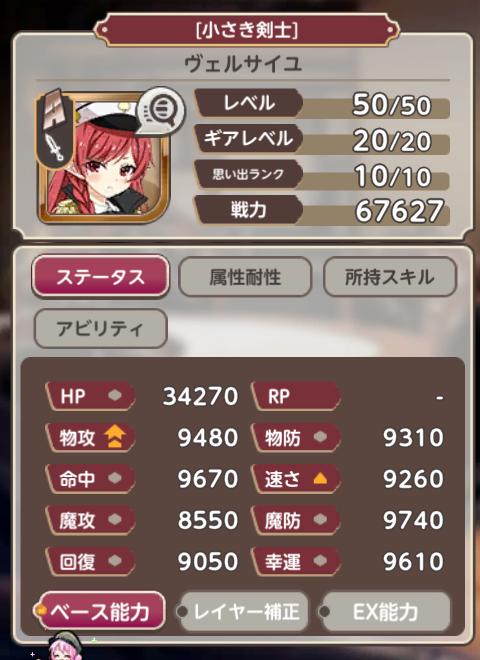Tap the gray dot beside 物防
The width and height of the screenshot is (480, 660).
point(320,436)
